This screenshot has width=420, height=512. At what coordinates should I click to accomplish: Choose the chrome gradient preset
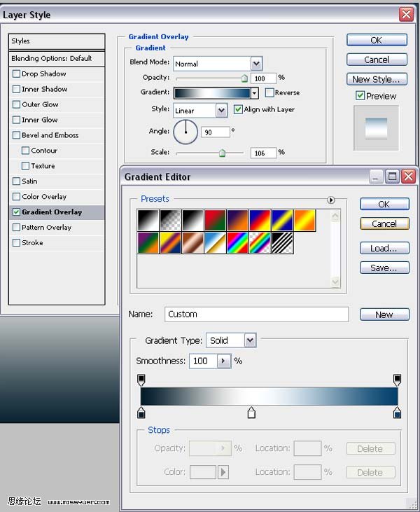coord(215,242)
